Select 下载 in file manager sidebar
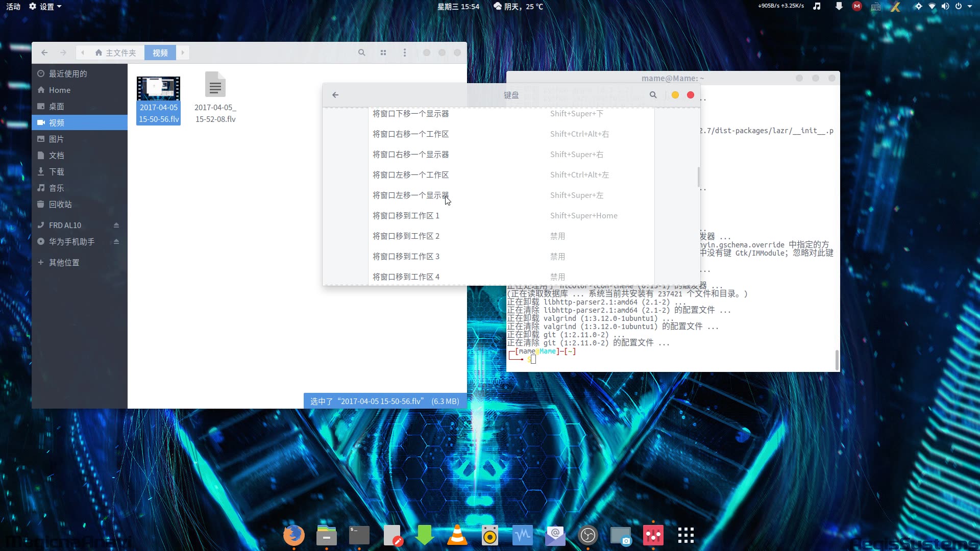 coord(80,171)
